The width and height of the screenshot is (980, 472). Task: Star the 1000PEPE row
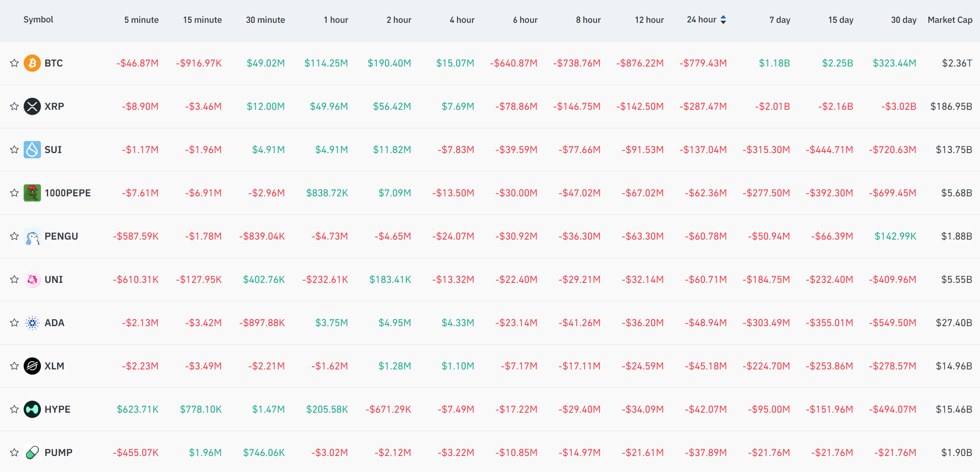point(14,193)
